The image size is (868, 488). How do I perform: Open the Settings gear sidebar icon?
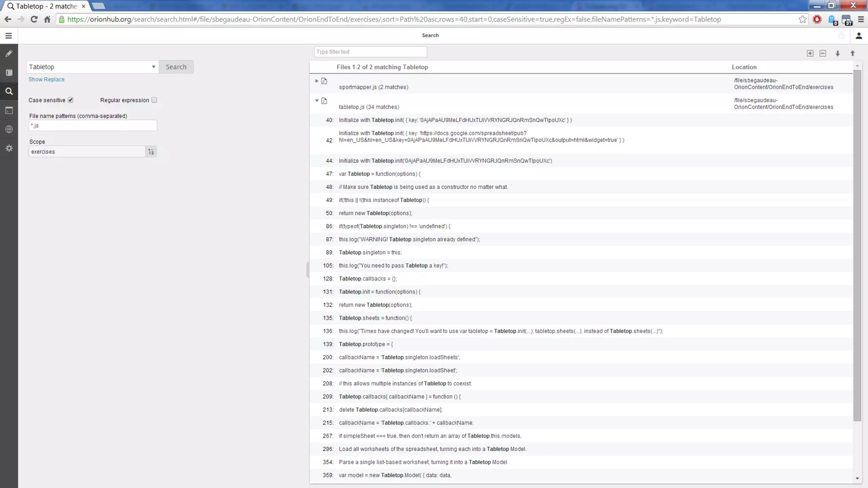(x=9, y=148)
